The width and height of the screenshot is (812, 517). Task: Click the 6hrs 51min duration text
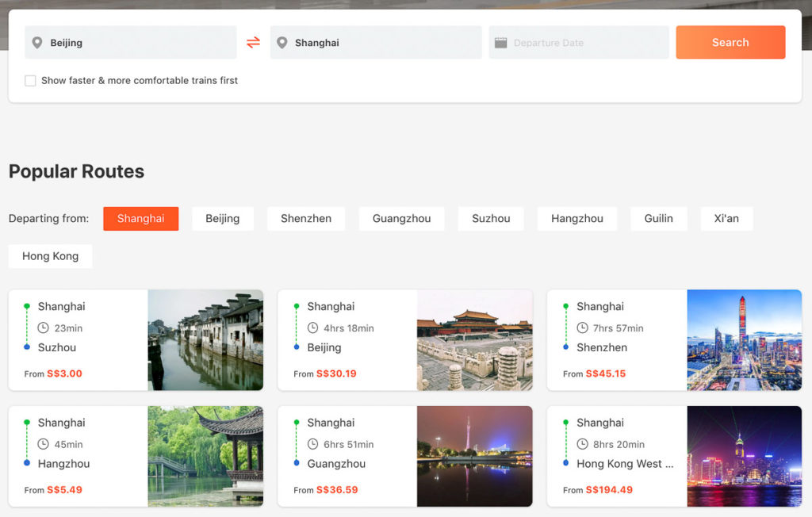coord(349,445)
